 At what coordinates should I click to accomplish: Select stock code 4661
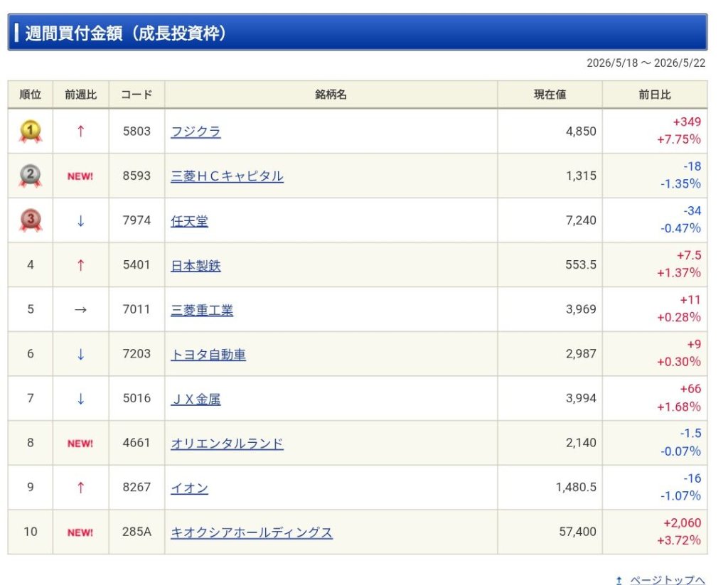[136, 443]
